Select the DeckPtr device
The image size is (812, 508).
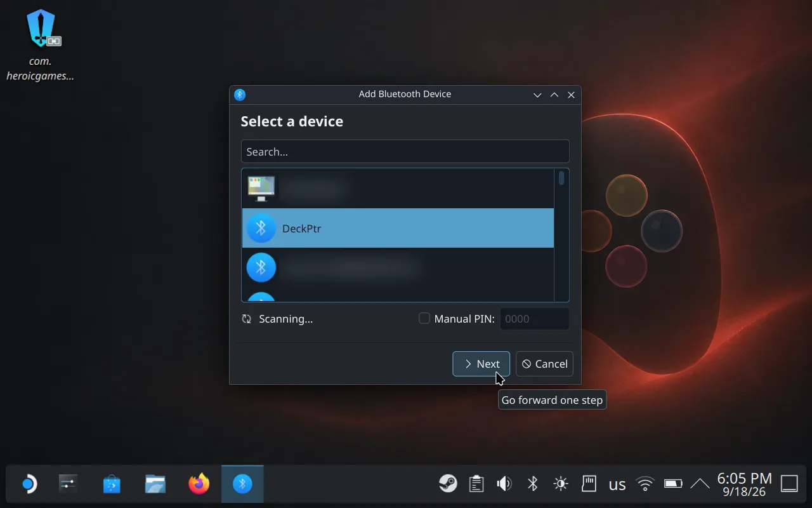[398, 229]
